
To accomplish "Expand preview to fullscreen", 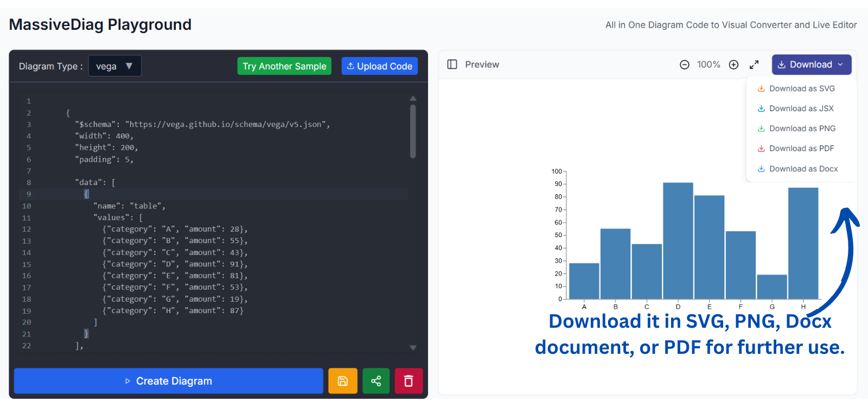I will click(754, 65).
